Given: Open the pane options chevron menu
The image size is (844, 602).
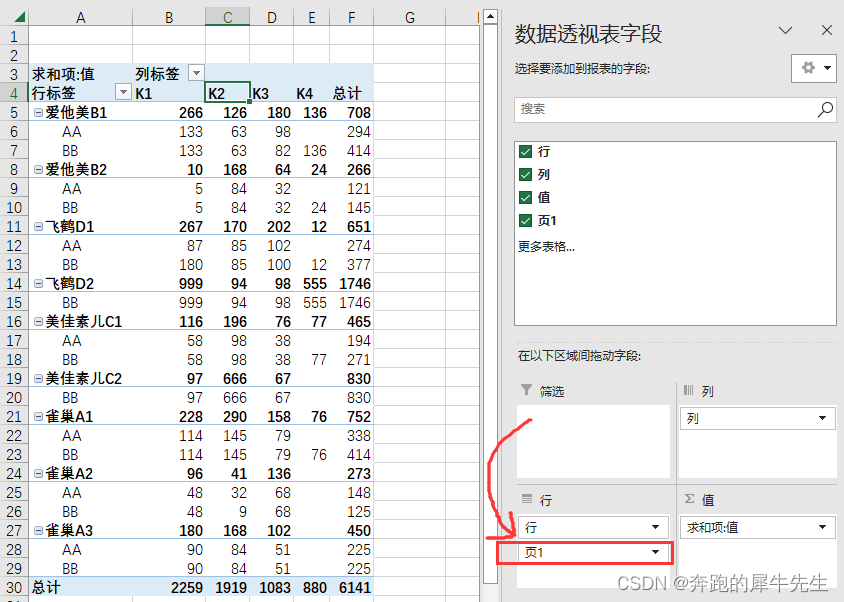Looking at the screenshot, I should click(x=785, y=30).
